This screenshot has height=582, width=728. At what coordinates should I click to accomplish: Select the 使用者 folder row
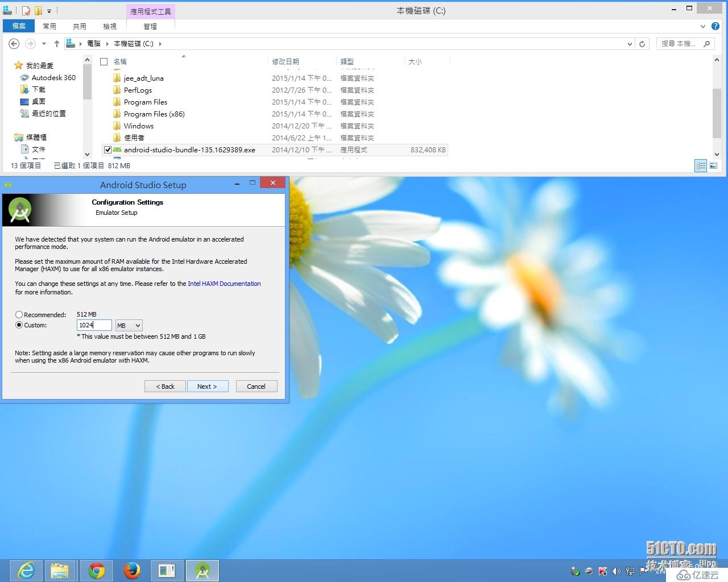click(x=275, y=138)
